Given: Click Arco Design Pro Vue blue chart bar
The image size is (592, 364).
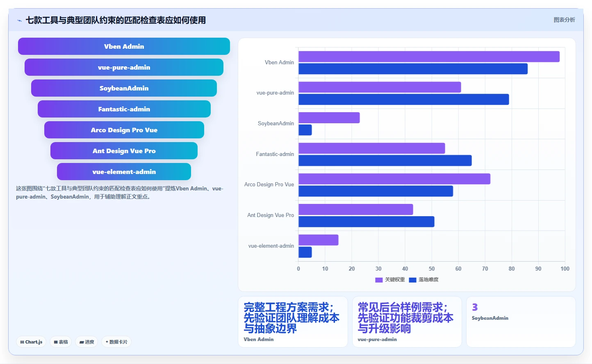Looking at the screenshot, I should [x=376, y=191].
